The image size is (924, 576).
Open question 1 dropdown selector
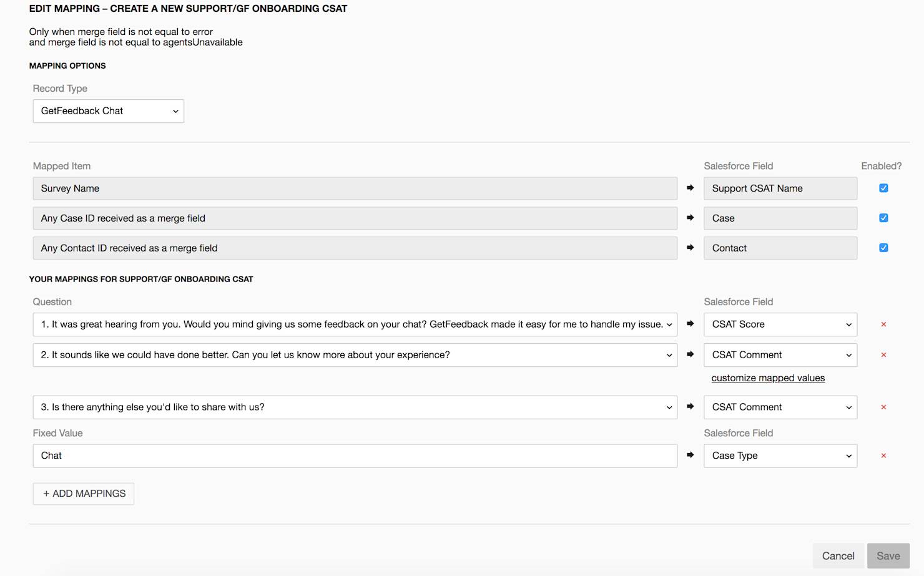coord(355,325)
